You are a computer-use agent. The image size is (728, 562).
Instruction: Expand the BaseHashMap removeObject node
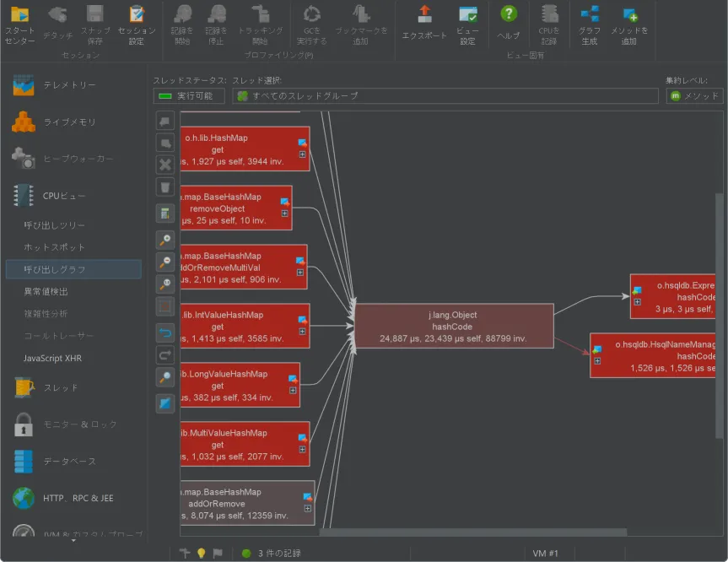[x=284, y=213]
